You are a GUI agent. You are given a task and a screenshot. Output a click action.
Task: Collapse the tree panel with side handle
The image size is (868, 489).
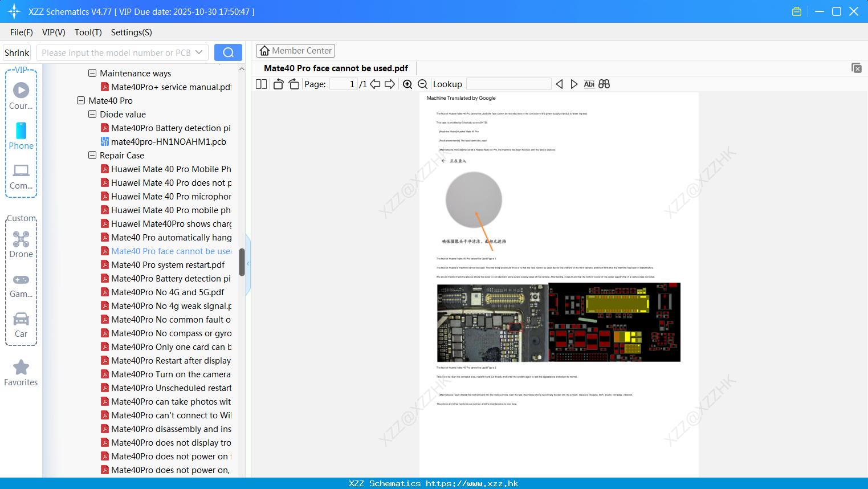pyautogui.click(x=248, y=264)
